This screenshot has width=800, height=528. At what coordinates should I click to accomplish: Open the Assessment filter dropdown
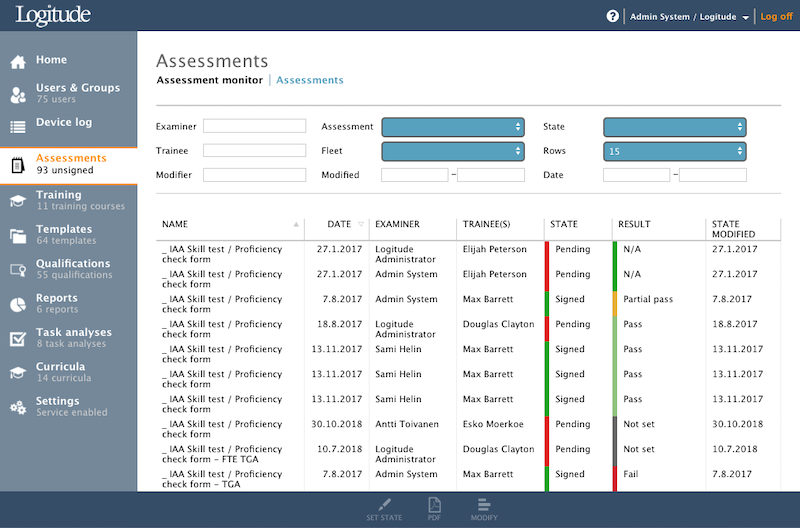[x=453, y=127]
